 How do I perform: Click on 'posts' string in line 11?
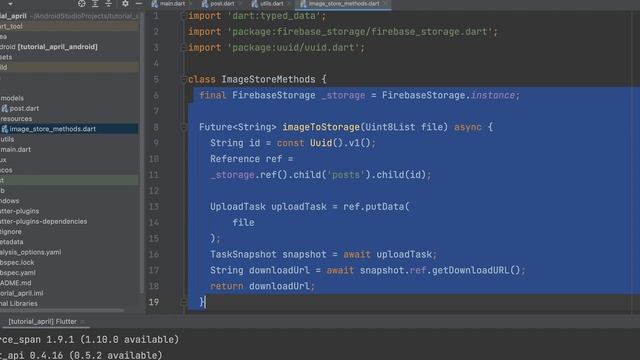click(346, 175)
